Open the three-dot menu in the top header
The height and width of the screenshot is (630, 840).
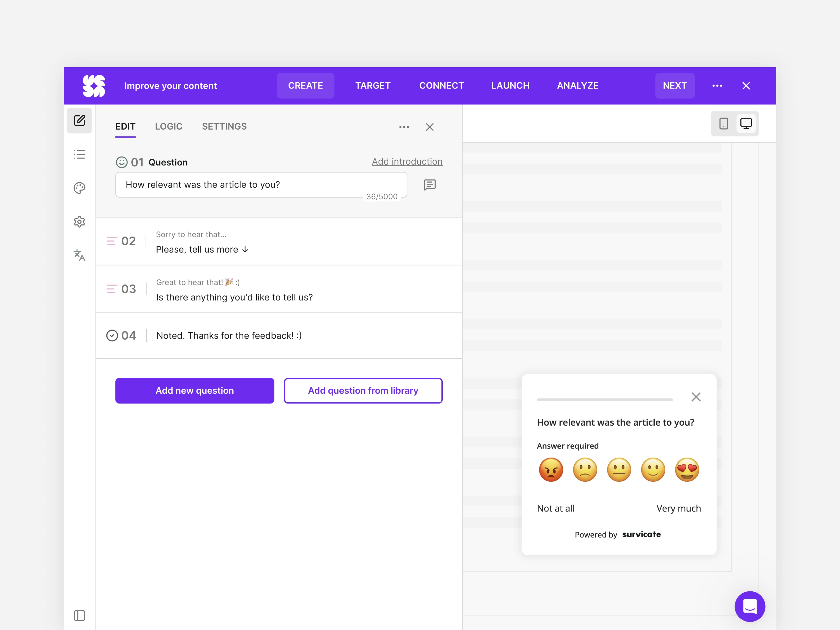click(717, 86)
